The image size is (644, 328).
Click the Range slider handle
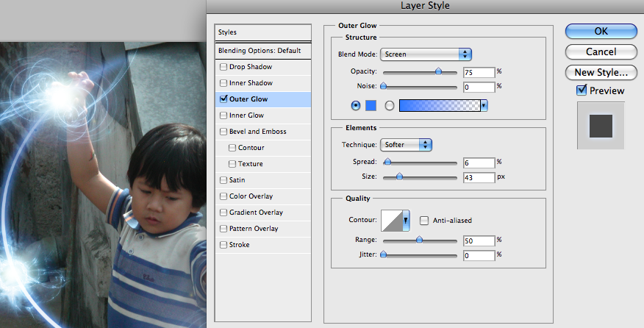pyautogui.click(x=419, y=240)
